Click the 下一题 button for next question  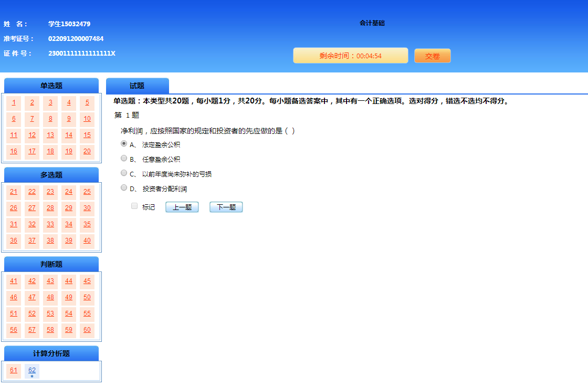(x=226, y=206)
